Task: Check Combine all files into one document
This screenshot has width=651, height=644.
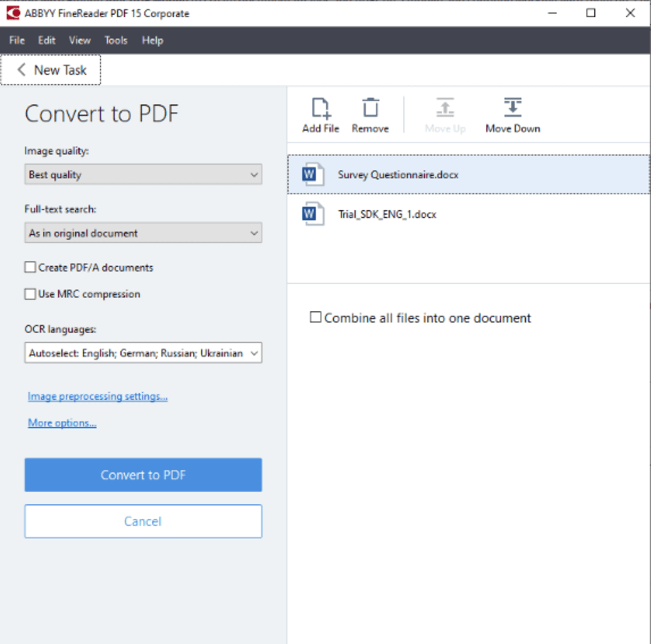Action: coord(315,317)
